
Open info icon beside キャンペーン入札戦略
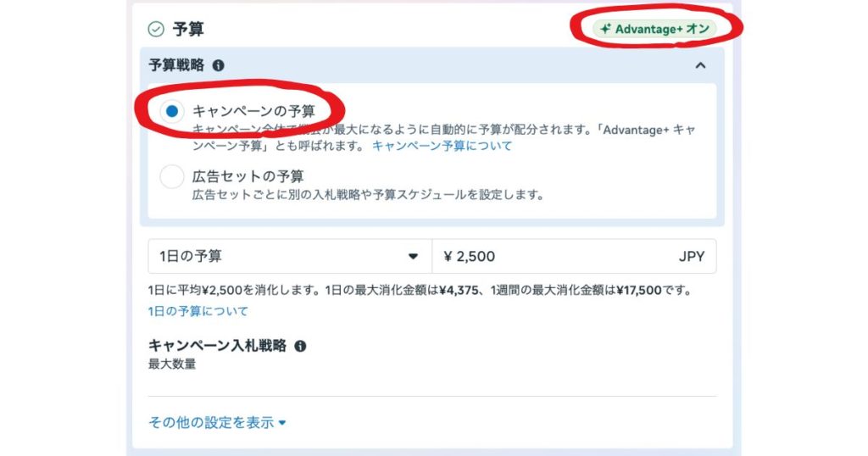[300, 346]
